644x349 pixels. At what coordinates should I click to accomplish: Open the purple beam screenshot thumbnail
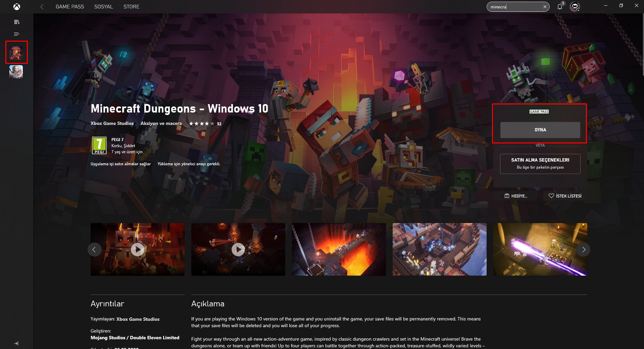pos(540,249)
